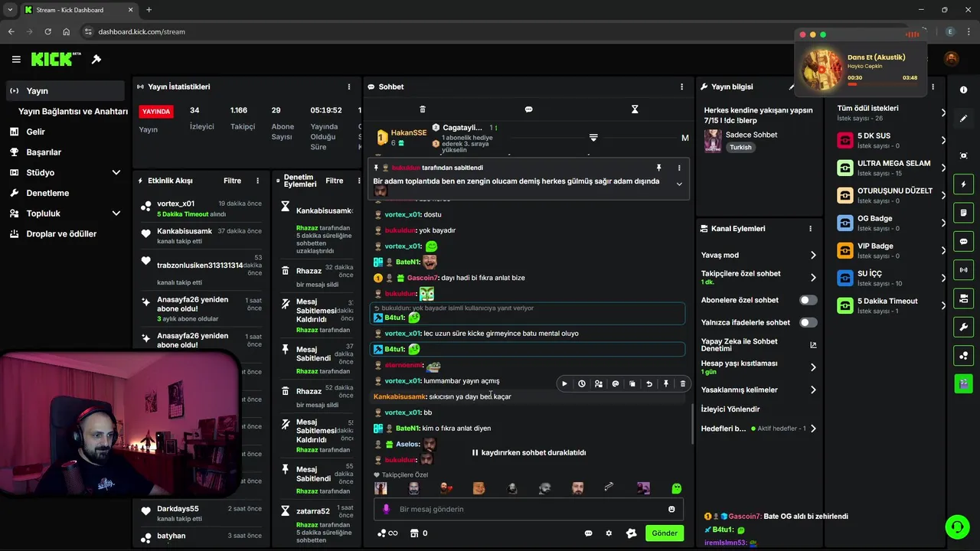This screenshot has width=980, height=551.
Task: Click the speech bubble icon atop chat
Action: click(528, 109)
